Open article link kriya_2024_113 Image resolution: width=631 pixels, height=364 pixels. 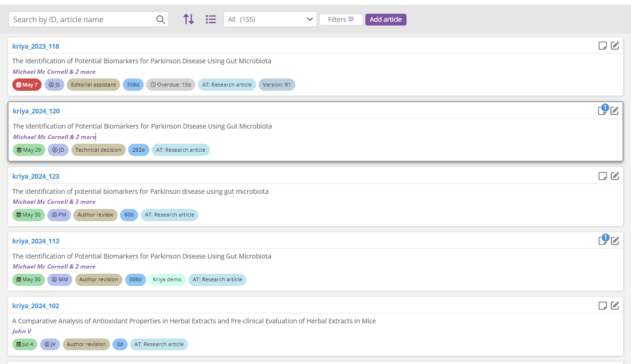(36, 241)
